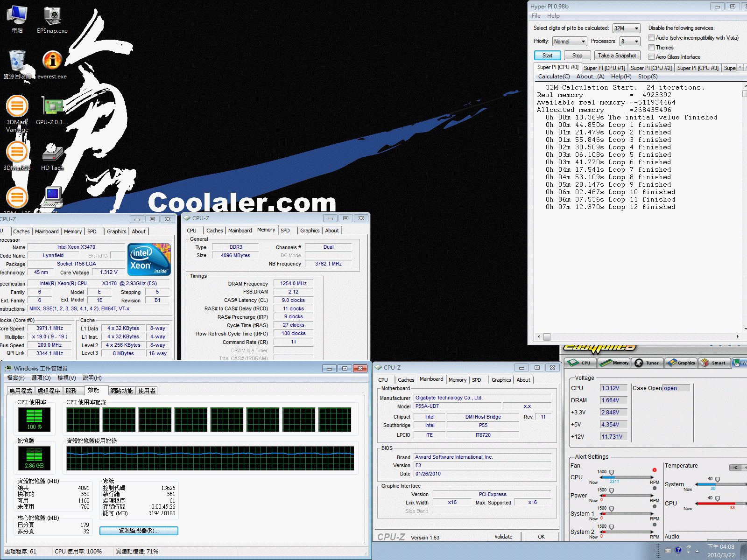This screenshot has height=560, width=747.
Task: Check the Themes checkbox
Action: point(651,48)
